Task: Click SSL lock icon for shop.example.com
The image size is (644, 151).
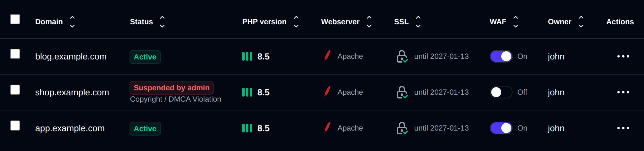Action: [x=402, y=92]
